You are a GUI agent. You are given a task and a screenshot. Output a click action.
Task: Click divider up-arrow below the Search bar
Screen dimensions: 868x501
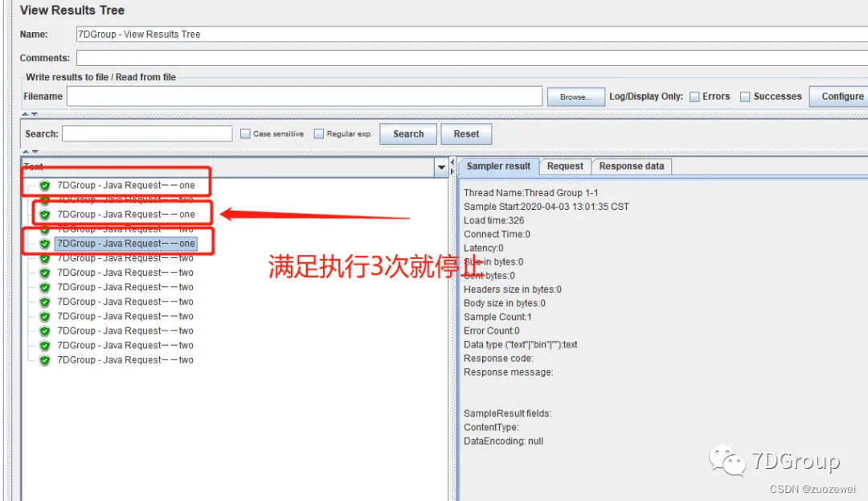(26, 151)
